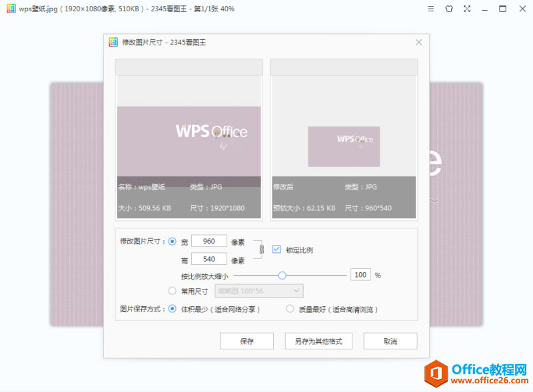Click the 宽 width field showing 960
The image size is (533, 392).
pos(209,241)
